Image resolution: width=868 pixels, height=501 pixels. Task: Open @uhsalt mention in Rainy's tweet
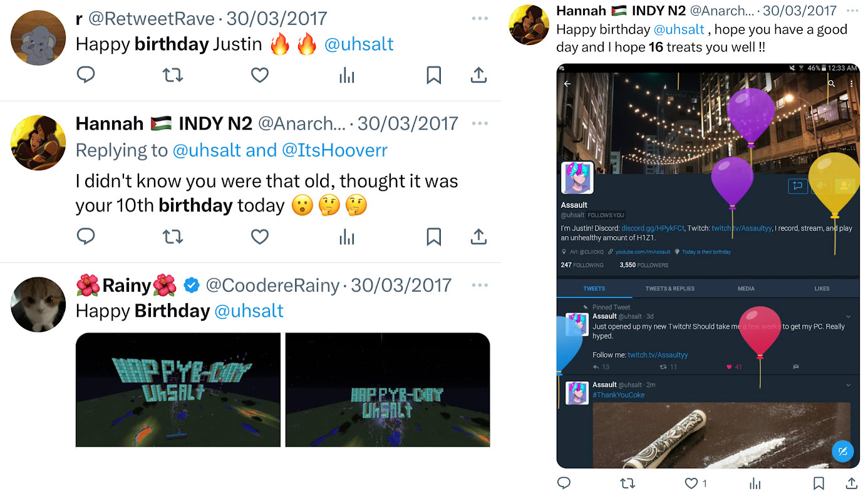pyautogui.click(x=249, y=311)
